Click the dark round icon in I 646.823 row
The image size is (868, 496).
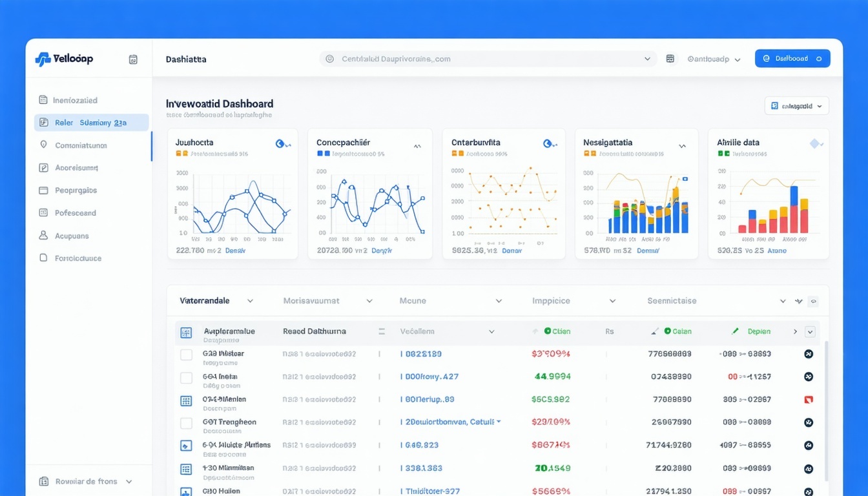click(x=808, y=445)
